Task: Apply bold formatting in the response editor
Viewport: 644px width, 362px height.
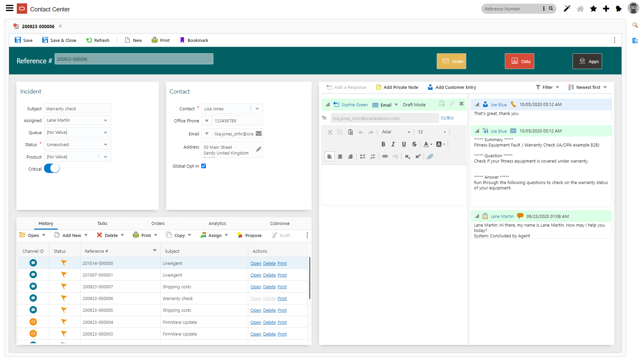Action: 383,144
